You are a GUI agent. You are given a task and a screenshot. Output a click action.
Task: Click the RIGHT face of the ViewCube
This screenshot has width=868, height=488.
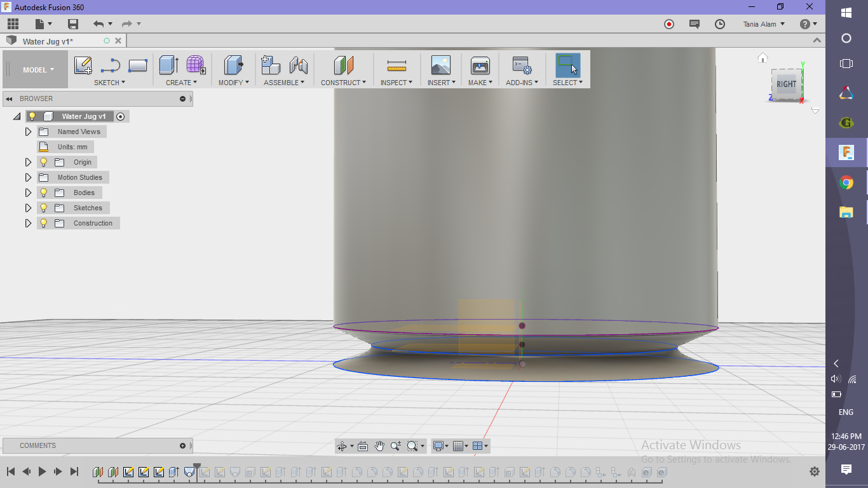pyautogui.click(x=786, y=84)
